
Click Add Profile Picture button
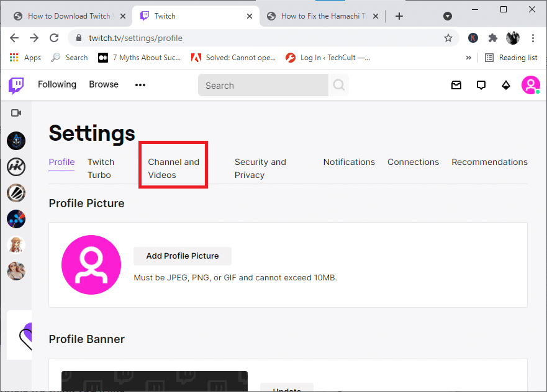[x=183, y=256]
